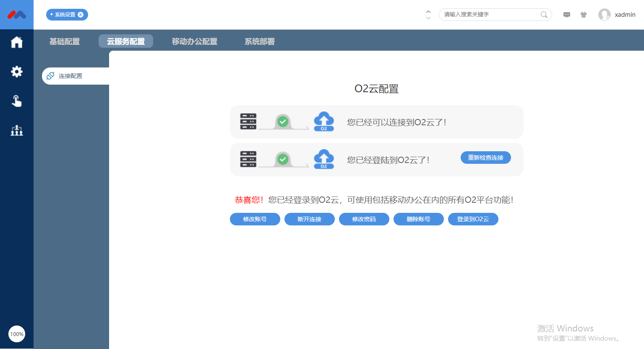This screenshot has height=349, width=644.
Task: Click the 断开连接 button
Action: pyautogui.click(x=310, y=219)
